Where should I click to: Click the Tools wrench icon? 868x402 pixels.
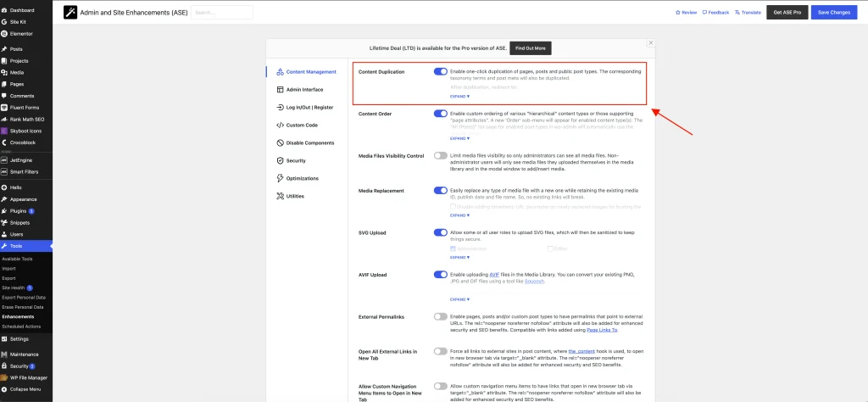tap(4, 246)
